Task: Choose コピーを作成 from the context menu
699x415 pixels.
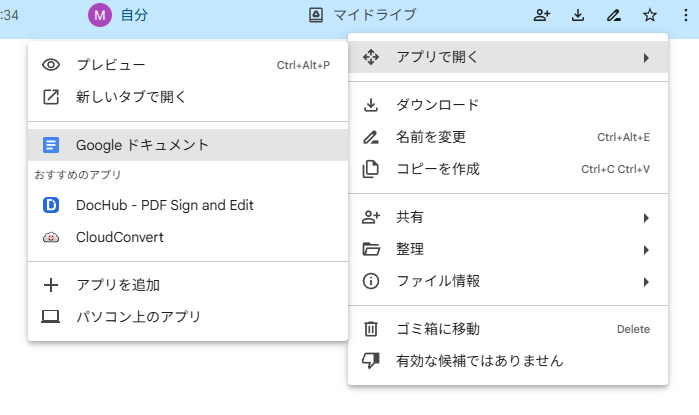Action: click(508, 169)
